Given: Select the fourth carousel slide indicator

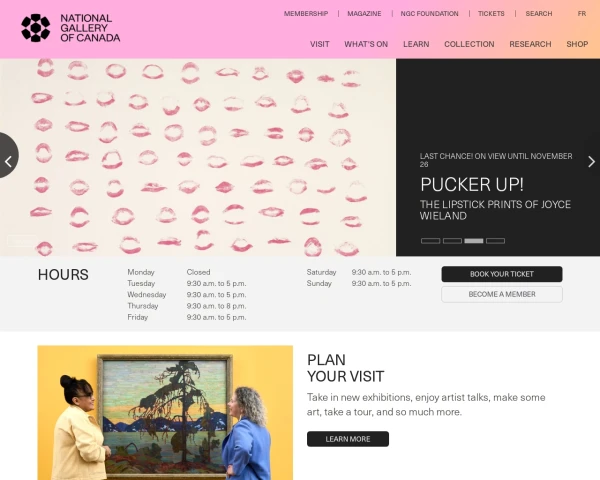Looking at the screenshot, I should tap(496, 241).
